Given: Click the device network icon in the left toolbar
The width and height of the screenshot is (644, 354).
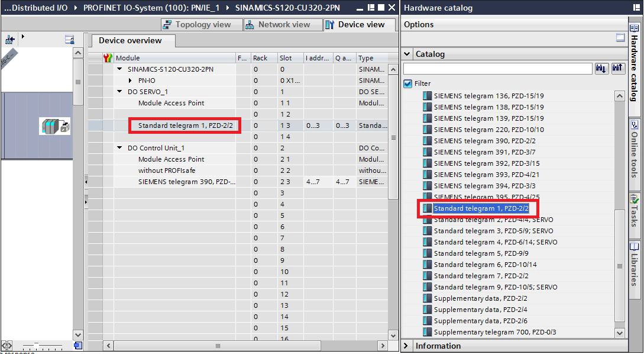Looking at the screenshot, I should pyautogui.click(x=10, y=40).
